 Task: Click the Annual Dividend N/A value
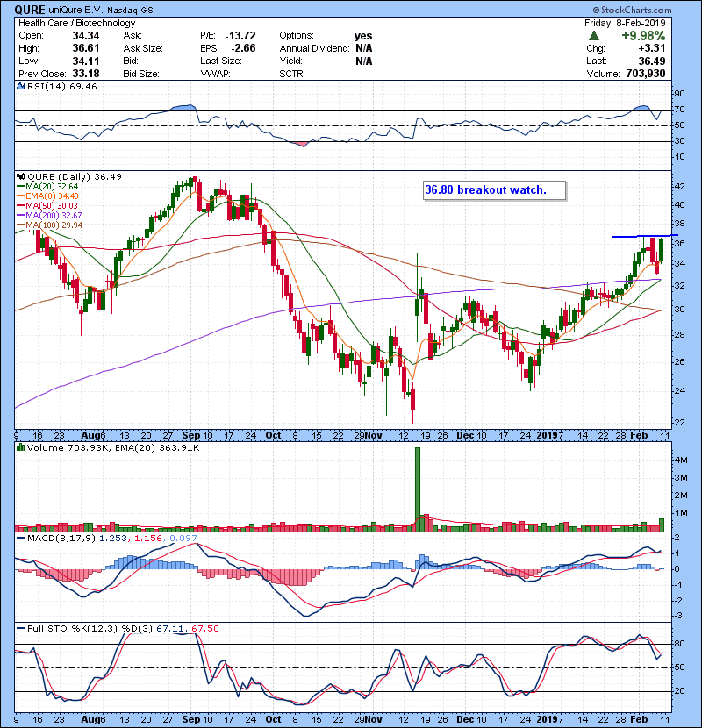(x=363, y=48)
